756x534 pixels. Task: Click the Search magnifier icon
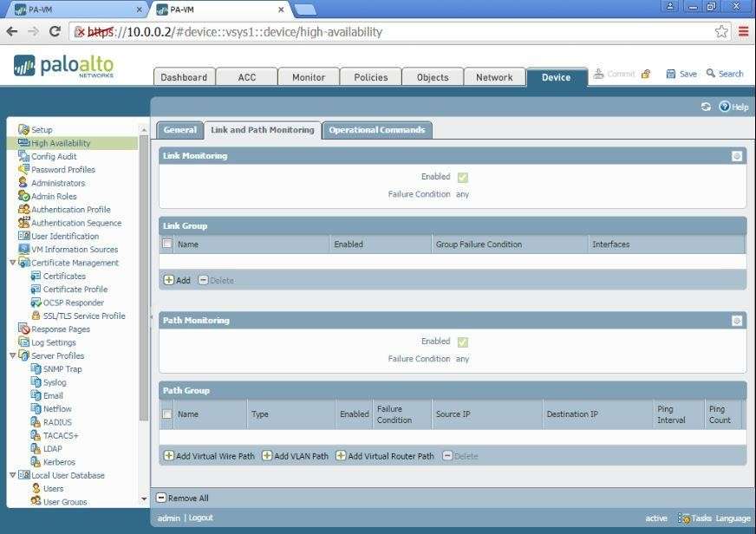point(711,74)
